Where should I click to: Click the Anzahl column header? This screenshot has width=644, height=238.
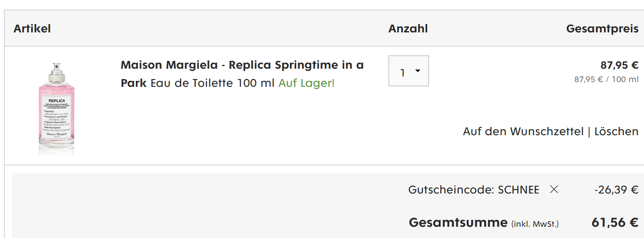coord(408,29)
